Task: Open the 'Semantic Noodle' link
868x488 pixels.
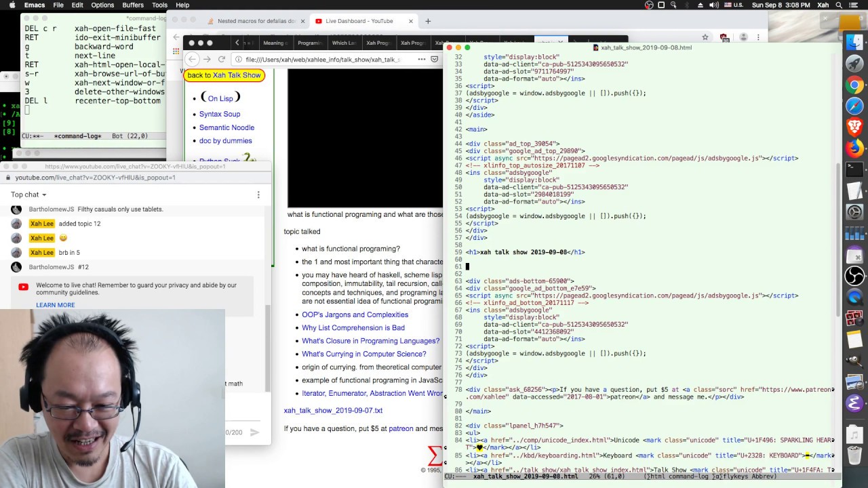Action: 226,127
